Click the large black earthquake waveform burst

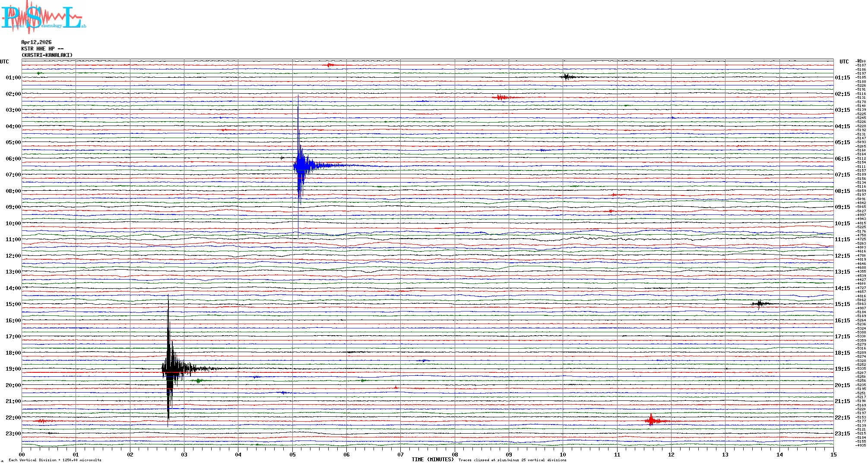[171, 369]
